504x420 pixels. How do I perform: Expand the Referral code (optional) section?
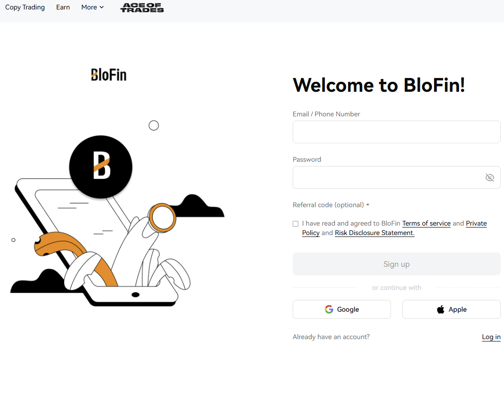[331, 205]
